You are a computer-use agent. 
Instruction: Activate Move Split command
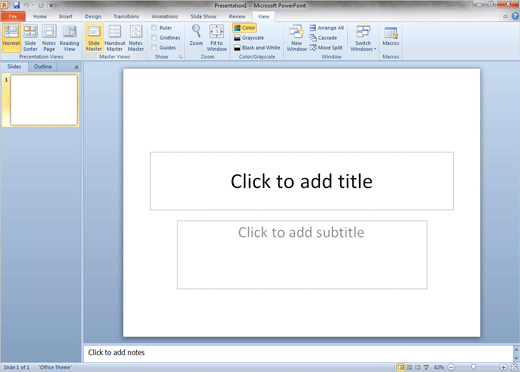326,48
